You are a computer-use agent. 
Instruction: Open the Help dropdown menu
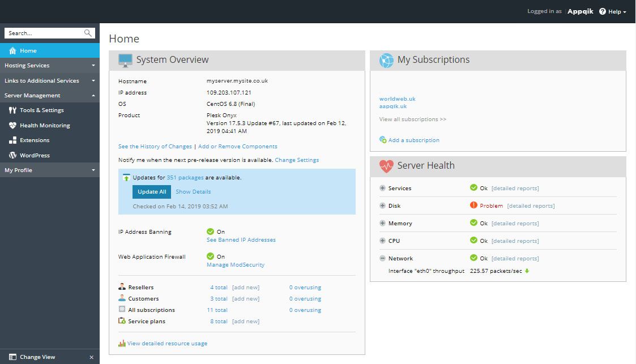(x=613, y=11)
